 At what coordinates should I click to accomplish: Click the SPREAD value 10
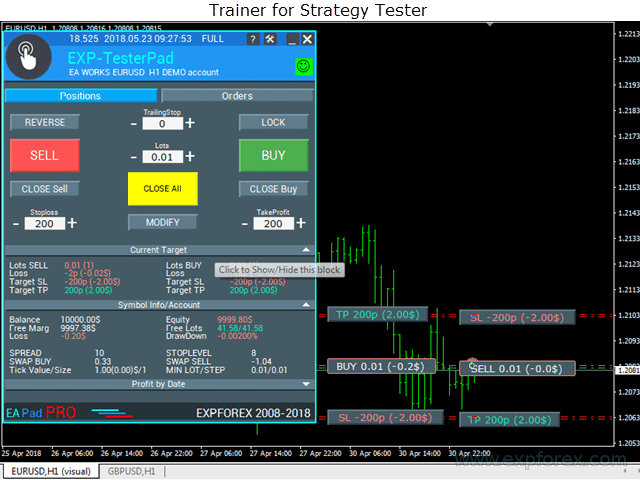[x=100, y=353]
